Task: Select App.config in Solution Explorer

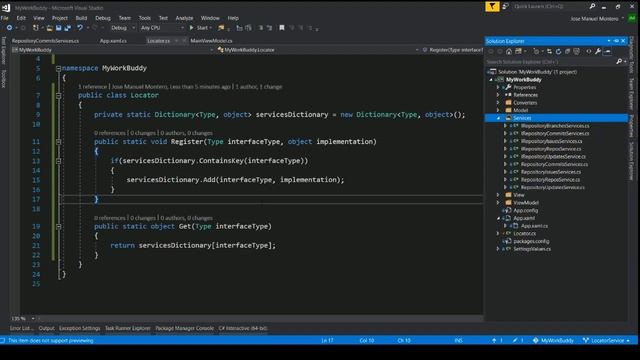Action: click(x=525, y=211)
